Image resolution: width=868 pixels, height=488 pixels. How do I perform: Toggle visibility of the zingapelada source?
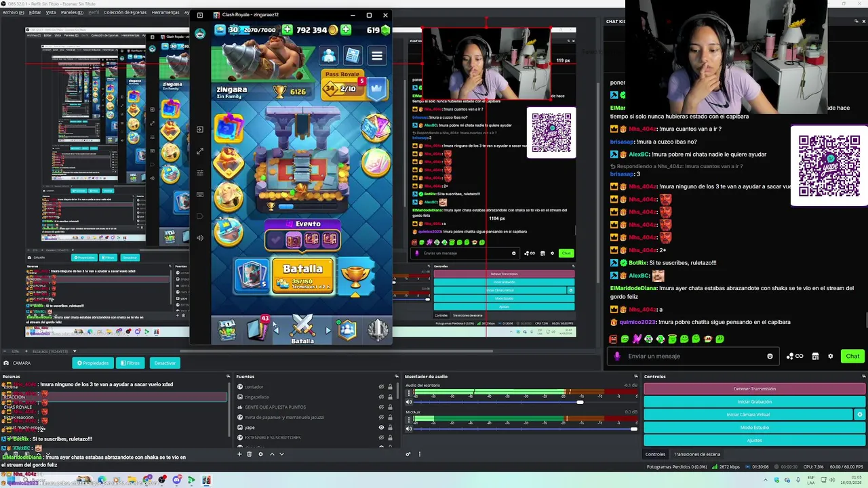pos(381,397)
